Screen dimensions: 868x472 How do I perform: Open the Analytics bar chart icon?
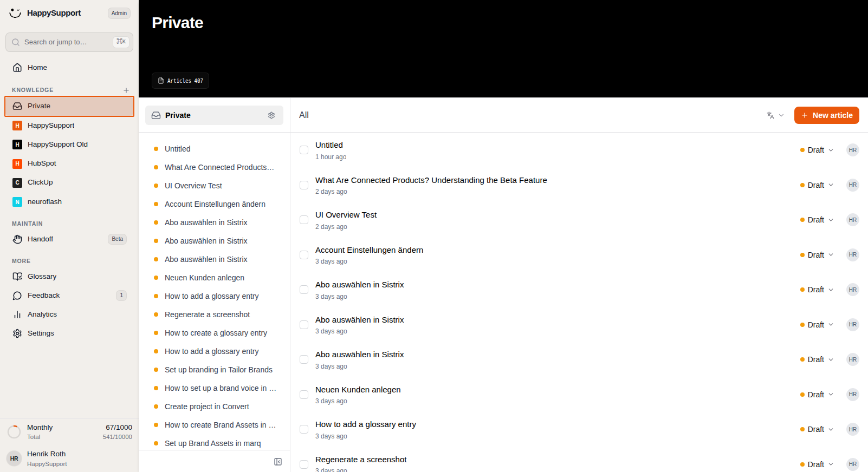click(x=17, y=314)
